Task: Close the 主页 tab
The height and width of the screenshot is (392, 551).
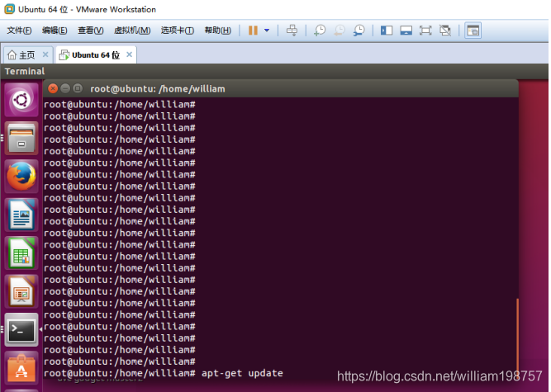Action: coord(45,54)
